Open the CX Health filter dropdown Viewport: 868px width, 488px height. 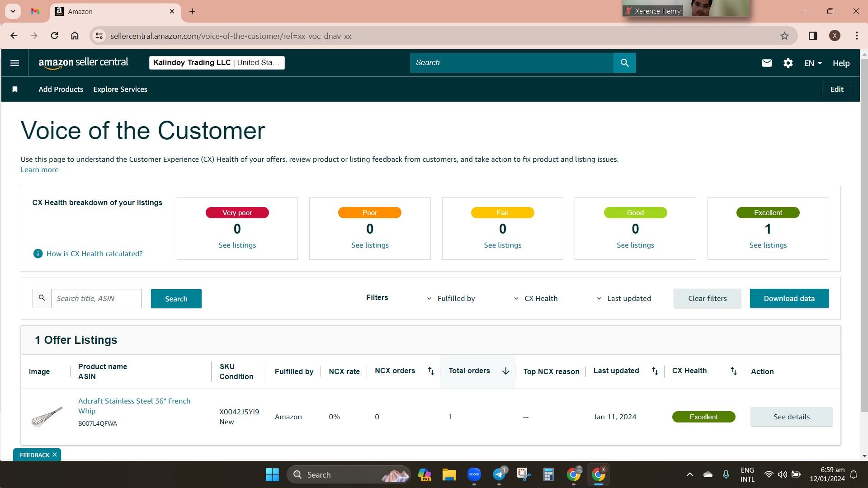tap(536, 298)
